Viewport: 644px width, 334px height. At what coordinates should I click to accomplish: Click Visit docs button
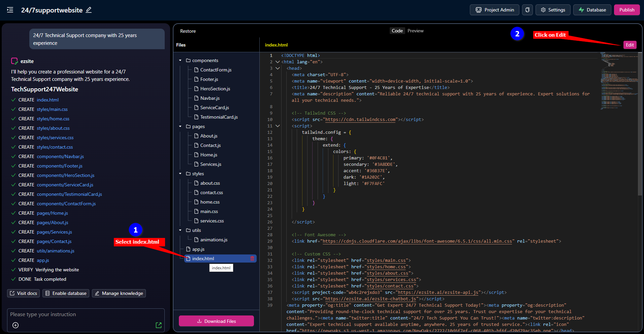[23, 293]
